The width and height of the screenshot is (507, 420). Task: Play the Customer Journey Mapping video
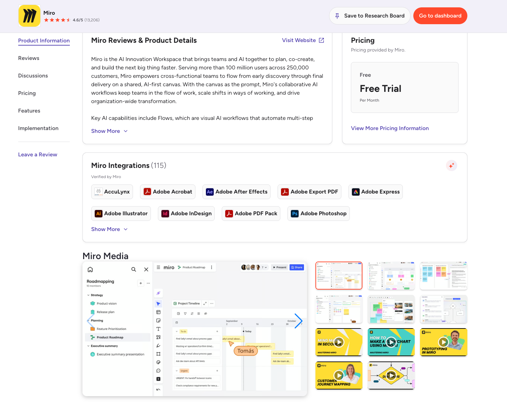339,375
